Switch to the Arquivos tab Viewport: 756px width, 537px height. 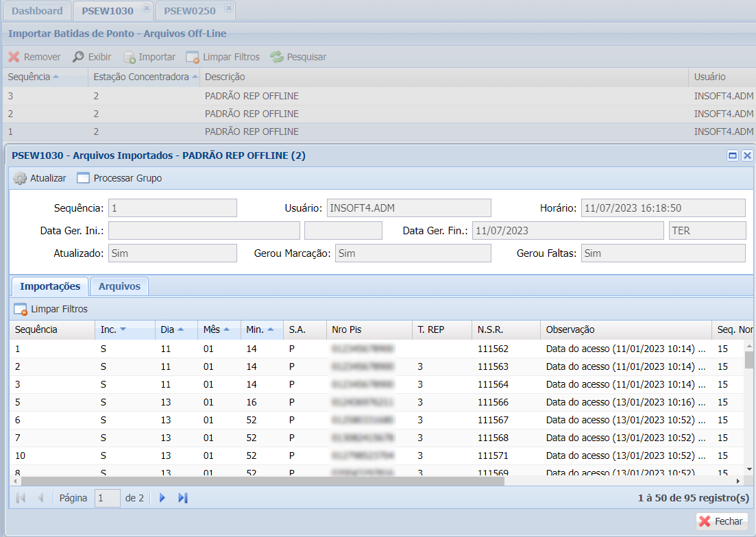119,286
